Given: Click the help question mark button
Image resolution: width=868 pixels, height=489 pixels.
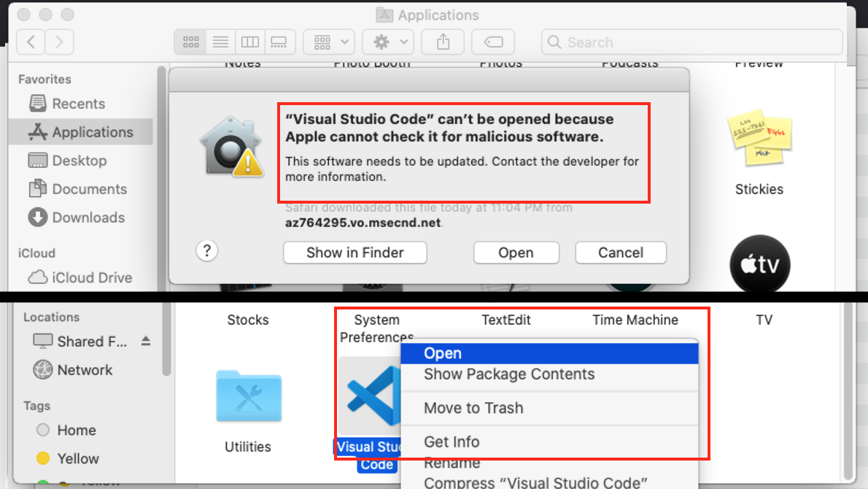Looking at the screenshot, I should pos(207,251).
